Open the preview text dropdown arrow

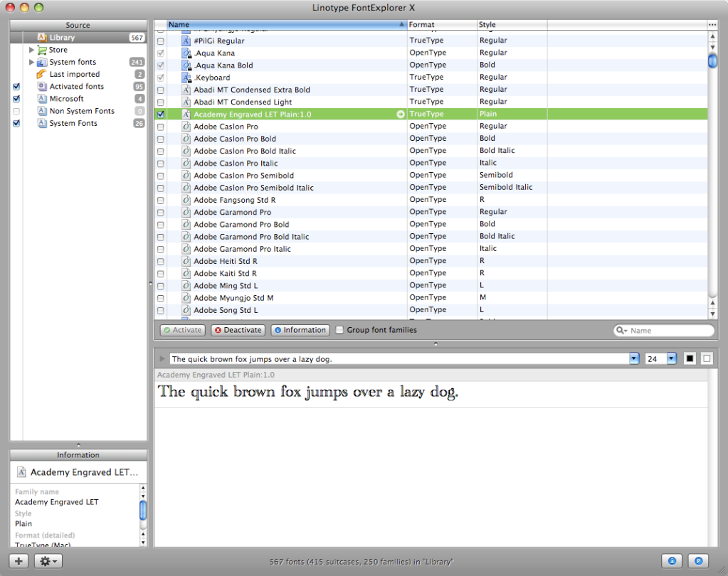click(x=634, y=358)
